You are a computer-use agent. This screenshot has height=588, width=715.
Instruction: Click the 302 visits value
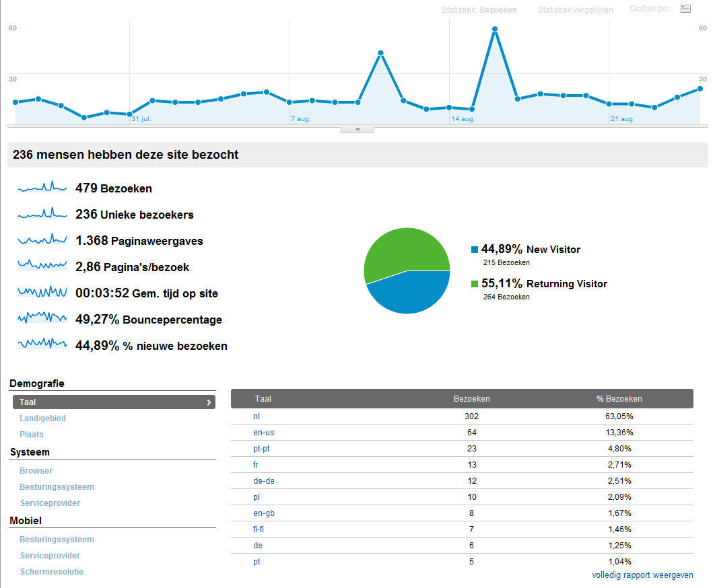pos(471,416)
